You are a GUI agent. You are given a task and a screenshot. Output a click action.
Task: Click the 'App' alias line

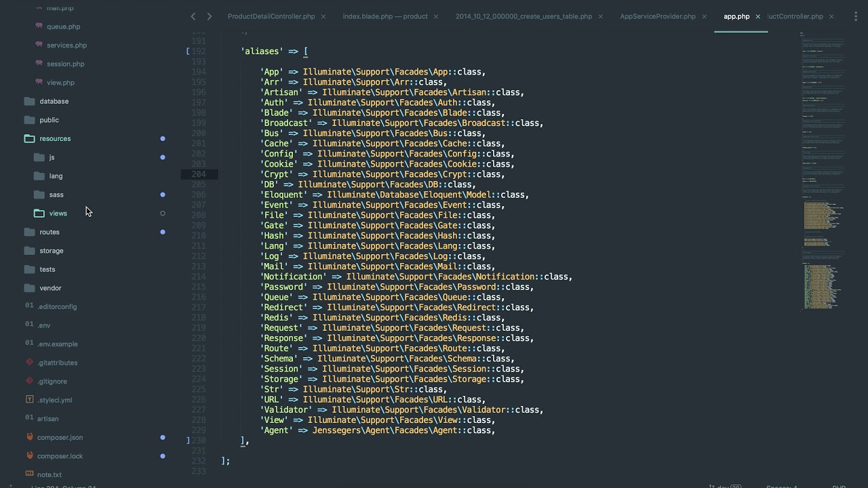pos(373,72)
